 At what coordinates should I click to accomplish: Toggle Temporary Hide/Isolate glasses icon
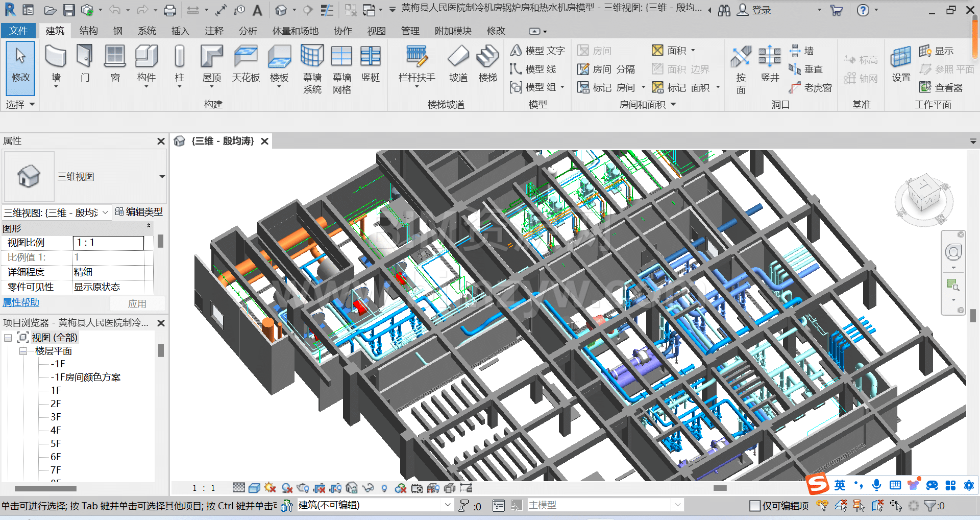click(x=368, y=488)
